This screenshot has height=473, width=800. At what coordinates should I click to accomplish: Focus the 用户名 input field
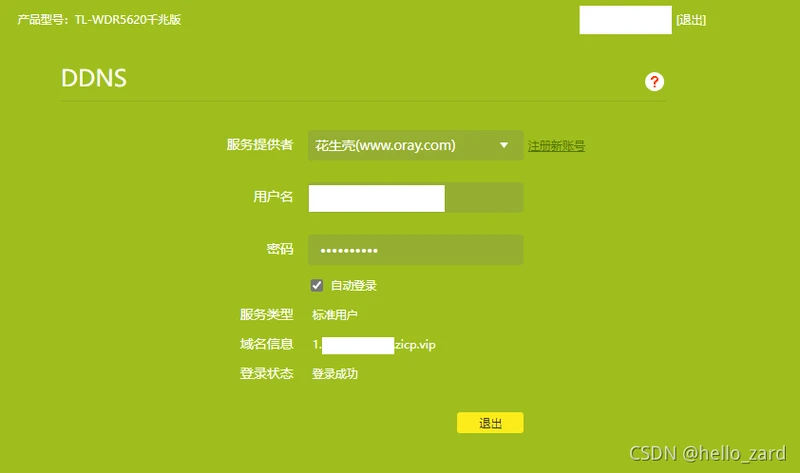[416, 197]
